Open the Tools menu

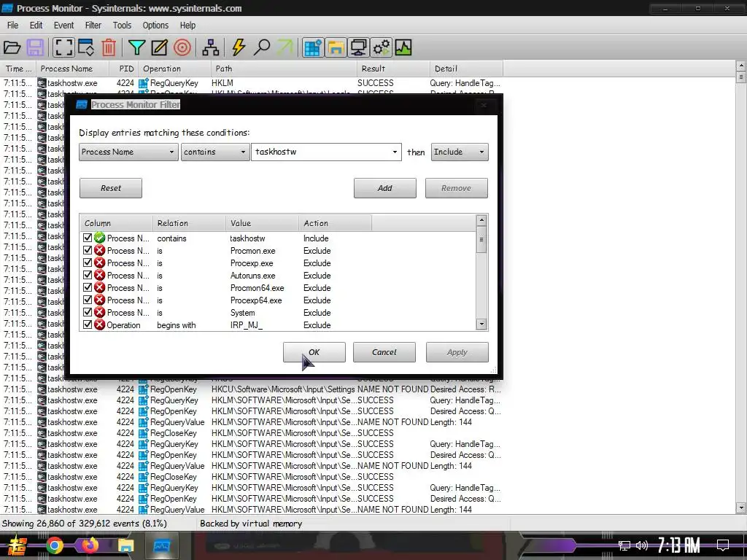pos(122,26)
